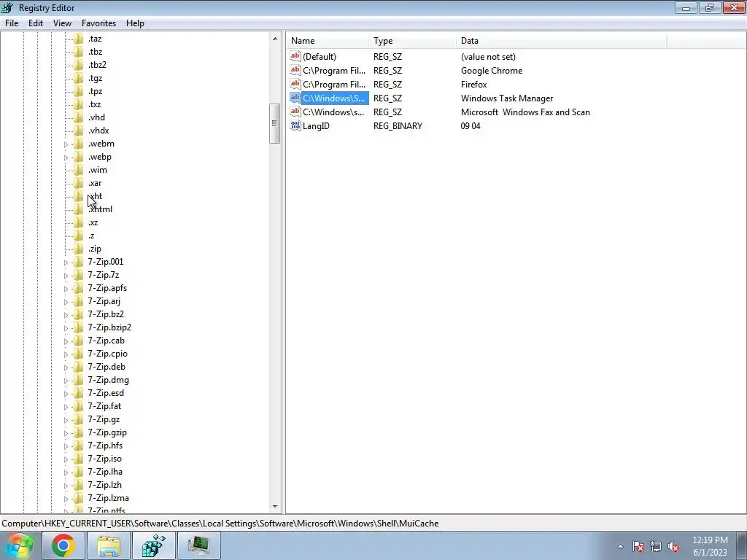Expand the 7-Zip.apfs key
The image size is (747, 560).
tap(66, 289)
